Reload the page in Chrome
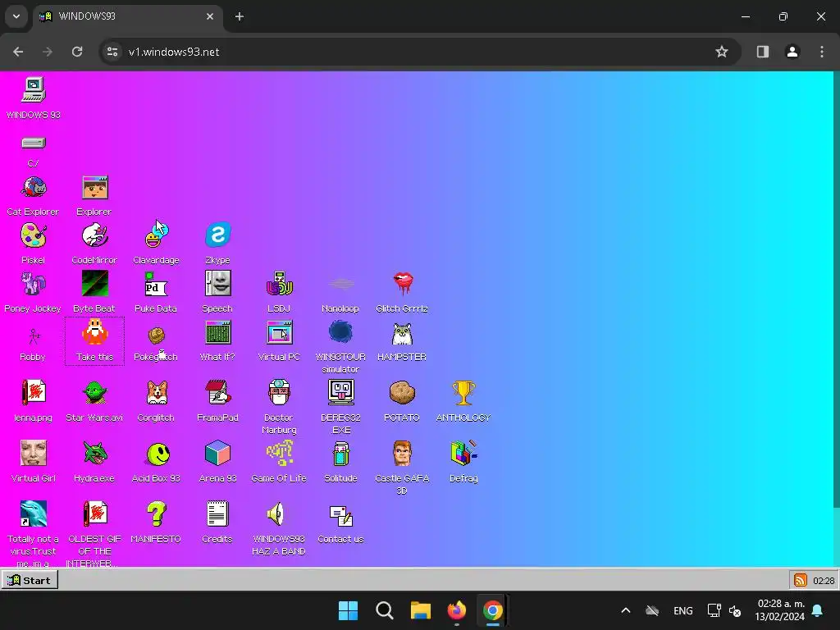This screenshot has width=840, height=630. (77, 52)
